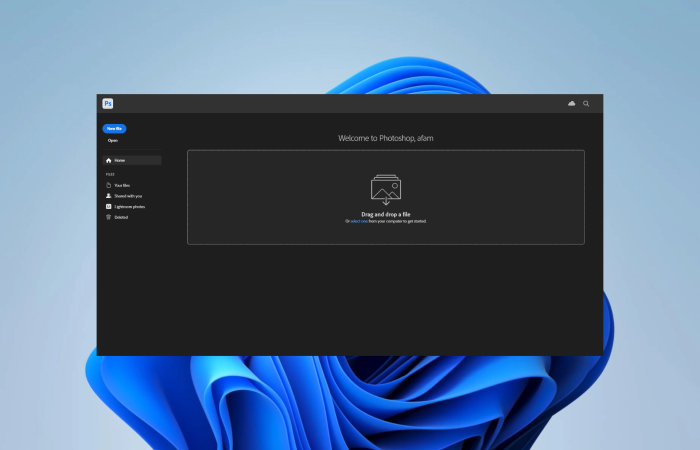Screen dimensions: 700x450
Task: Click the Open button in sidebar
Action: [113, 141]
